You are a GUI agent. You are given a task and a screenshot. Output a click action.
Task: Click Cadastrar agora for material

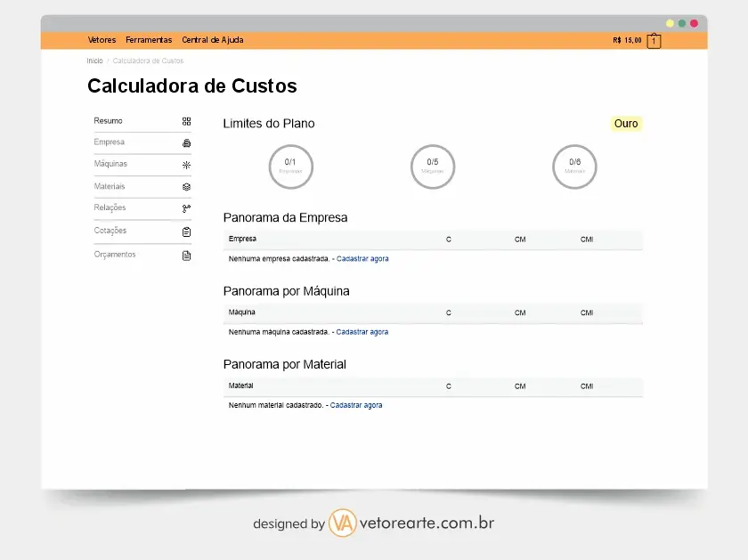click(356, 405)
